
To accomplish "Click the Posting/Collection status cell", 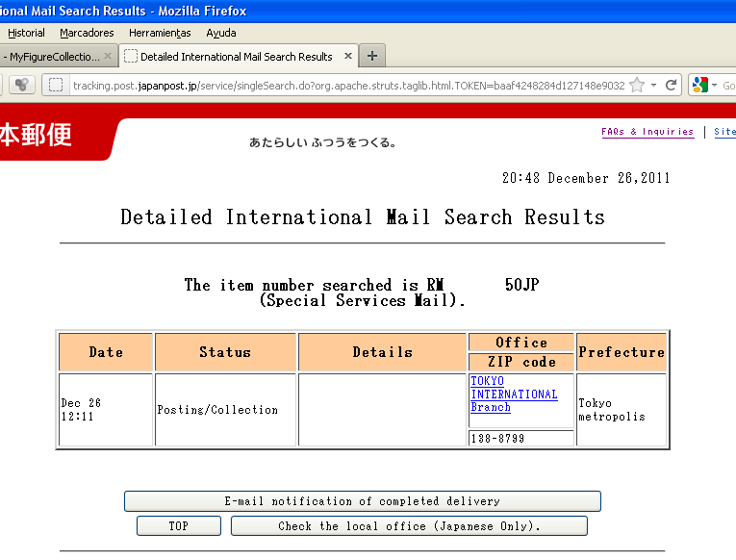I will [x=225, y=410].
